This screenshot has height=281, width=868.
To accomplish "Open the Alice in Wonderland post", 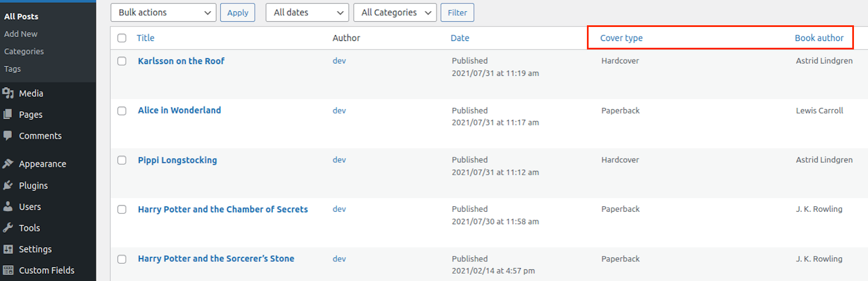I will [x=179, y=111].
